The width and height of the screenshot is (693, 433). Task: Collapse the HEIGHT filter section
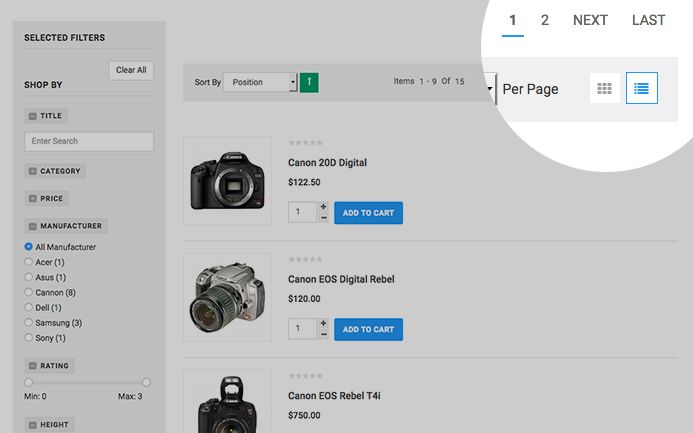(33, 425)
